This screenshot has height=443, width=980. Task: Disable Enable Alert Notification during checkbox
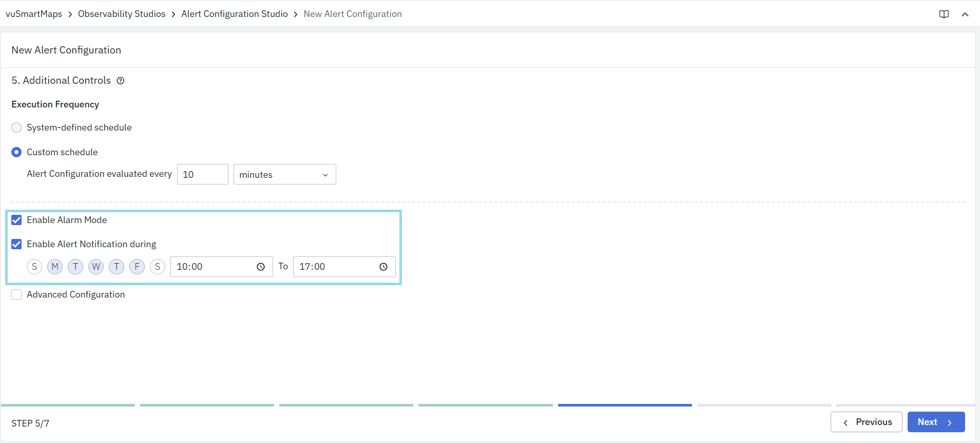tap(16, 244)
